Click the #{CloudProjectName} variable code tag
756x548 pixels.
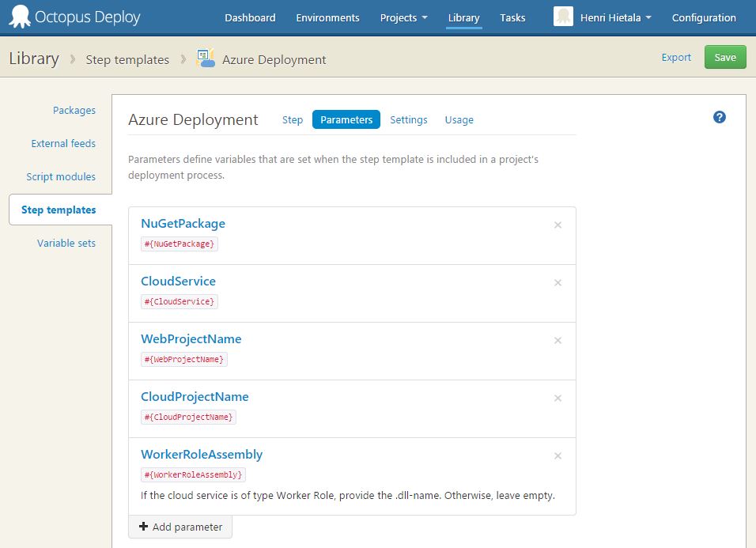pyautogui.click(x=188, y=418)
